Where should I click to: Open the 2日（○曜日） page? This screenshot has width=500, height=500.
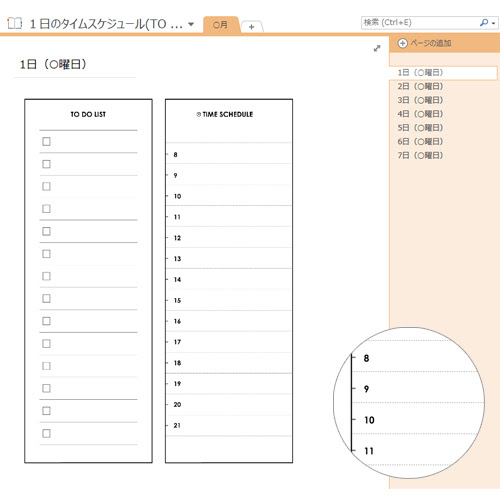click(420, 87)
